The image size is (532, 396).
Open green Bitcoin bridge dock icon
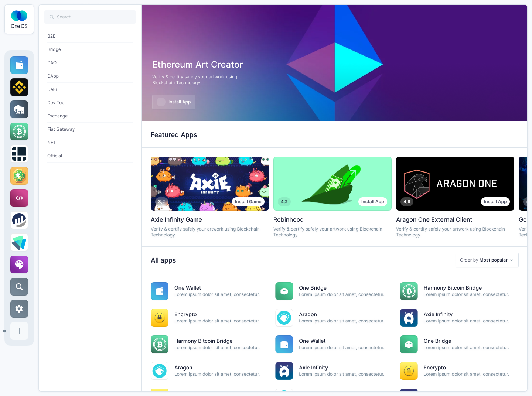19,132
